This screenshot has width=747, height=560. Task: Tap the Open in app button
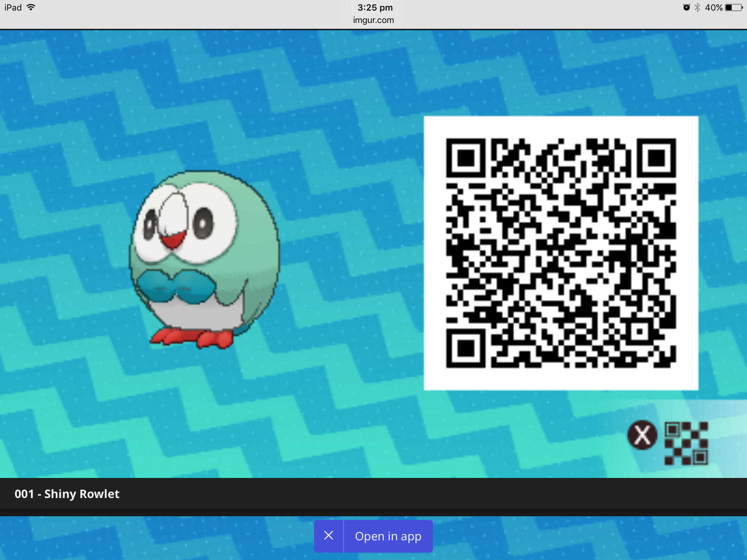388,536
